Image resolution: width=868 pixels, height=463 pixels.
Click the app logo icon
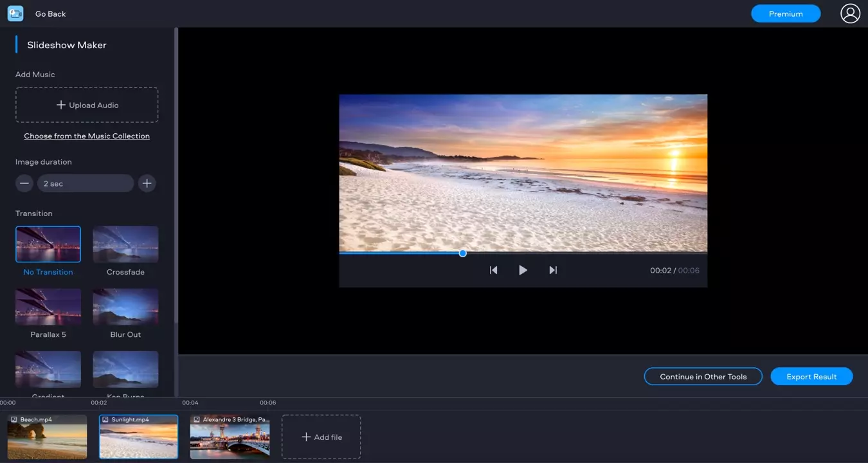pos(15,14)
